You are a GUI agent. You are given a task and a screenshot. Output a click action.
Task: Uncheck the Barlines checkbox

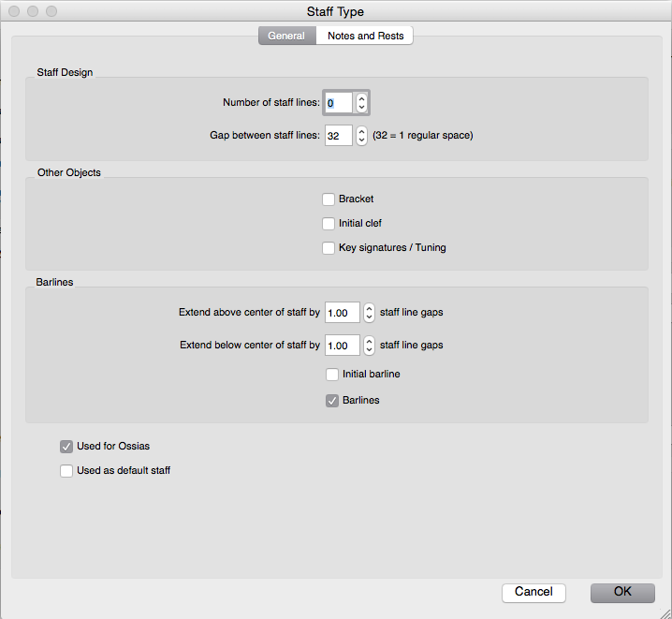point(332,401)
